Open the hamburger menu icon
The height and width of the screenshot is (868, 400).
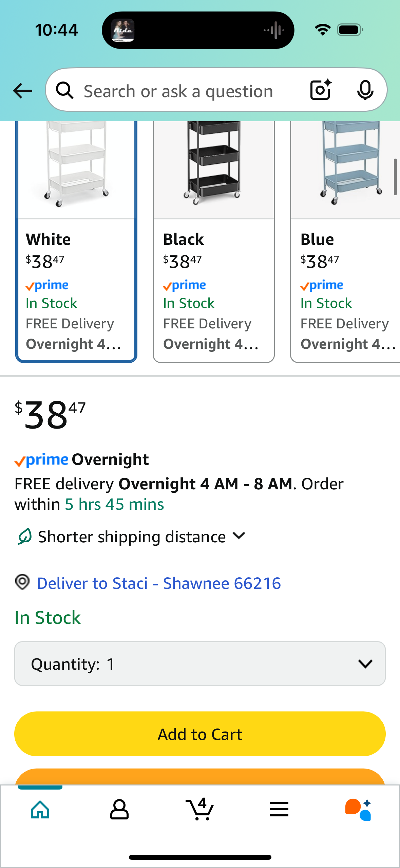point(279,809)
